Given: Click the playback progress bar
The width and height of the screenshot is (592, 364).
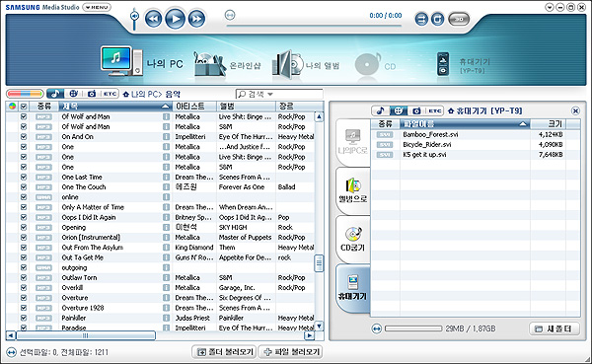Looking at the screenshot, I should [x=314, y=26].
